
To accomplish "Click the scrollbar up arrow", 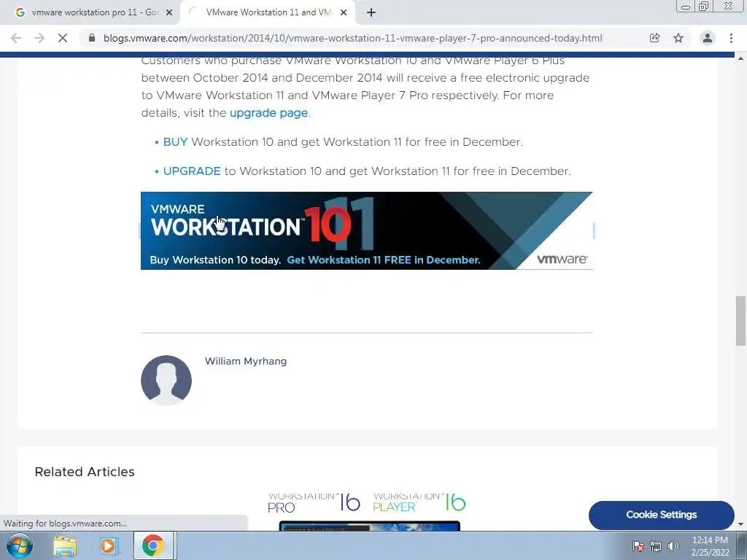I will click(x=740, y=58).
